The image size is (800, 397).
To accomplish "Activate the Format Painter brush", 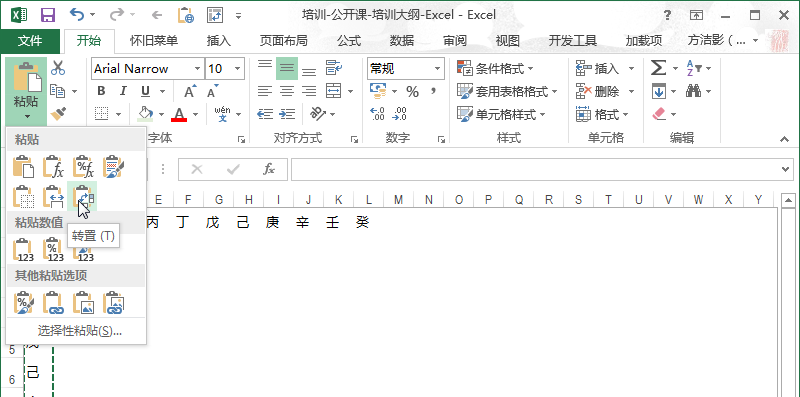I will point(58,113).
